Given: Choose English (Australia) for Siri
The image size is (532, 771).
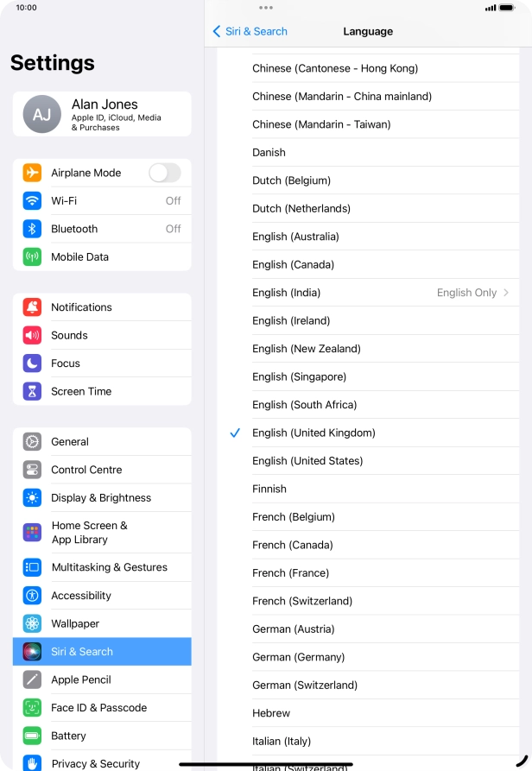Looking at the screenshot, I should tap(295, 237).
